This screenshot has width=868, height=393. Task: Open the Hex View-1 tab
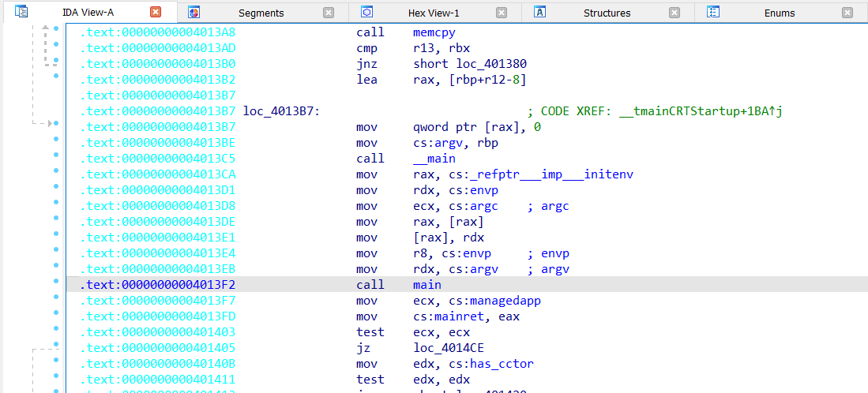433,13
